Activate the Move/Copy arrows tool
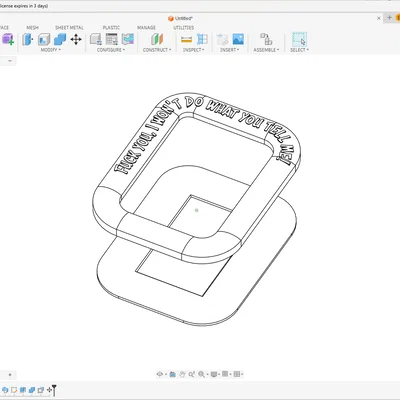Image resolution: width=400 pixels, height=400 pixels. tap(76, 39)
